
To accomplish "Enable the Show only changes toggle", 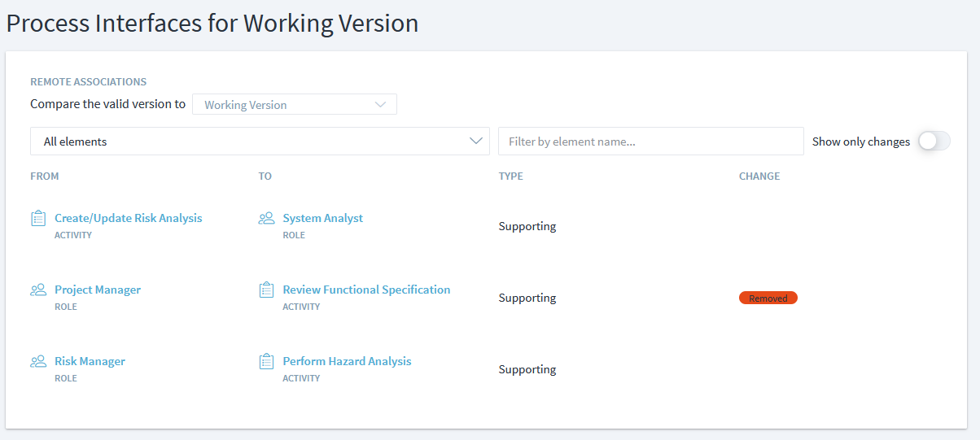I will 934,142.
